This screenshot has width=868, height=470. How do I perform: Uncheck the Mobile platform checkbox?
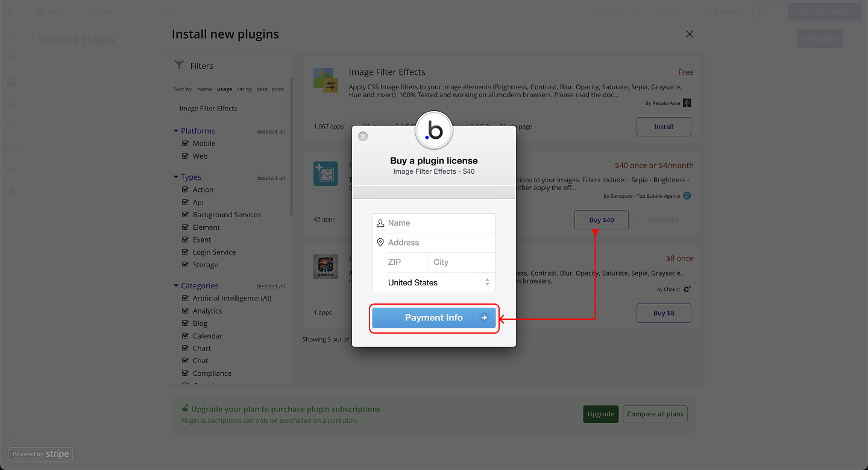click(186, 144)
